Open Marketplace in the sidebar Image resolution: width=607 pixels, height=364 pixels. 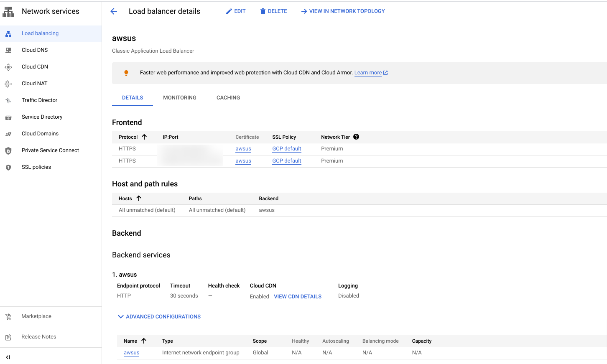coord(51,316)
